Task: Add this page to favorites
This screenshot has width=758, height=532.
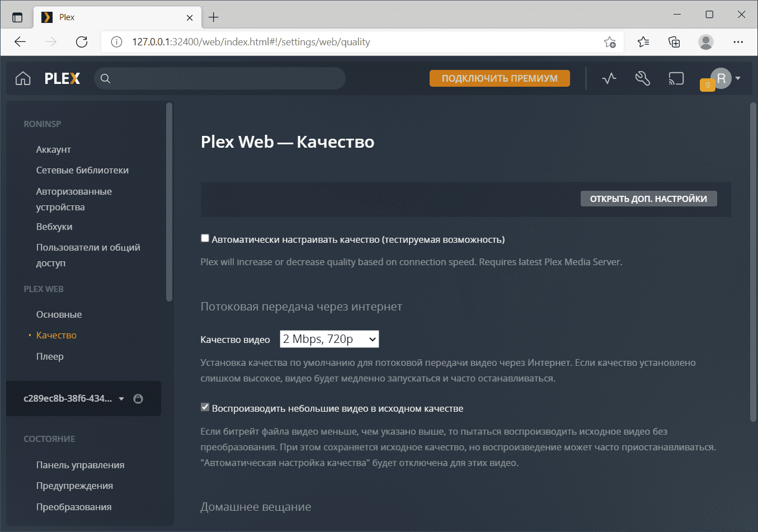Action: click(610, 42)
